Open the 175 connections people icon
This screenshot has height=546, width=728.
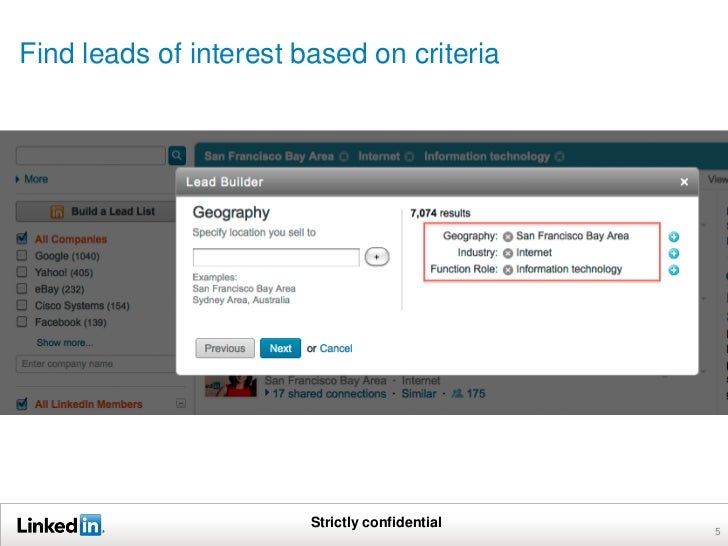[x=457, y=394]
